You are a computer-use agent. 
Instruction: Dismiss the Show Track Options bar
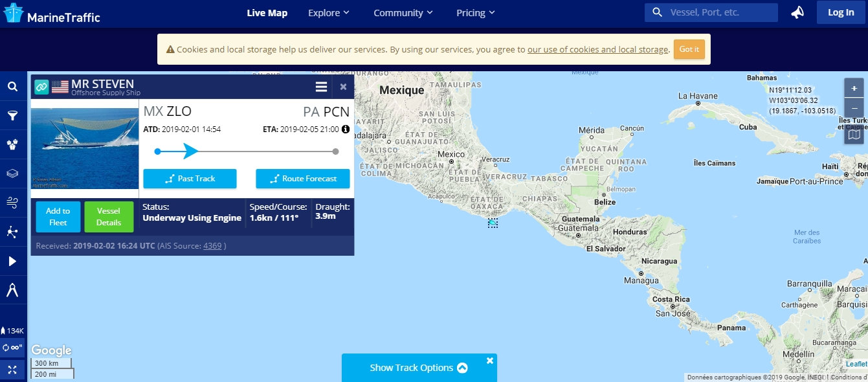tap(490, 360)
